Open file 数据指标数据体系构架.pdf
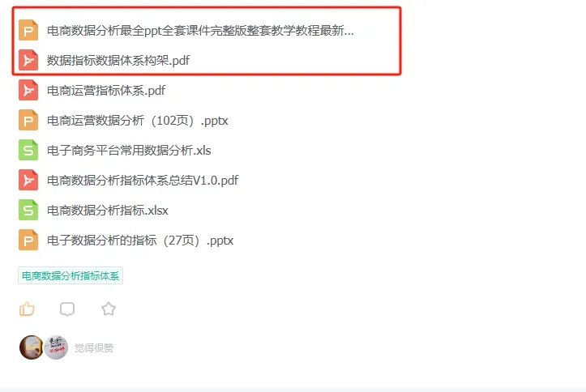The height and width of the screenshot is (392, 586). (118, 61)
